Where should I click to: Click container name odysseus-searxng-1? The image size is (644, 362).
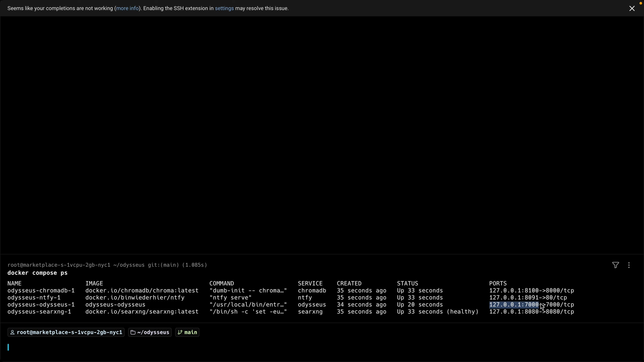39,312
